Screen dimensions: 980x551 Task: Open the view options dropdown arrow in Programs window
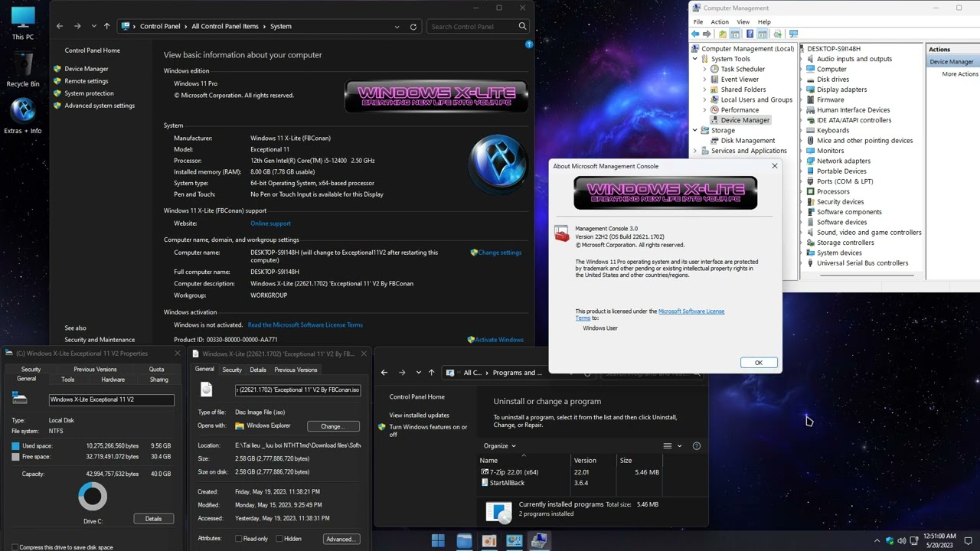[679, 445]
